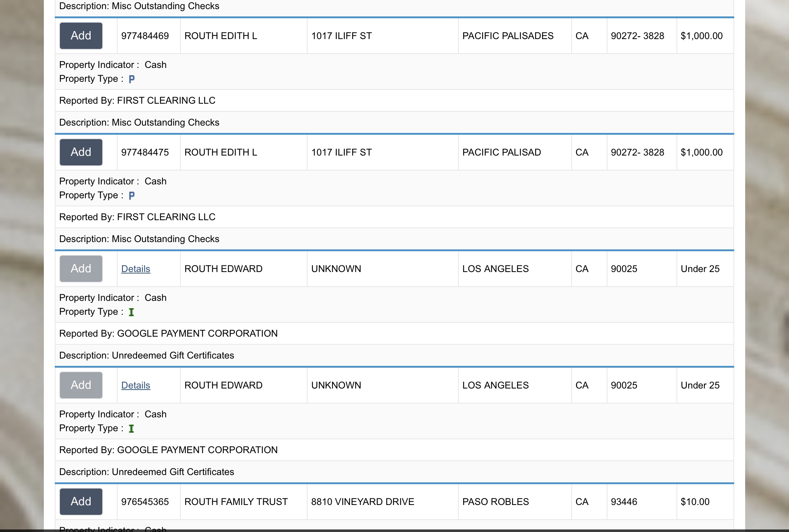The height and width of the screenshot is (532, 789).
Task: Click the green I property type icon, first ROUTH EDWARD
Action: click(131, 312)
